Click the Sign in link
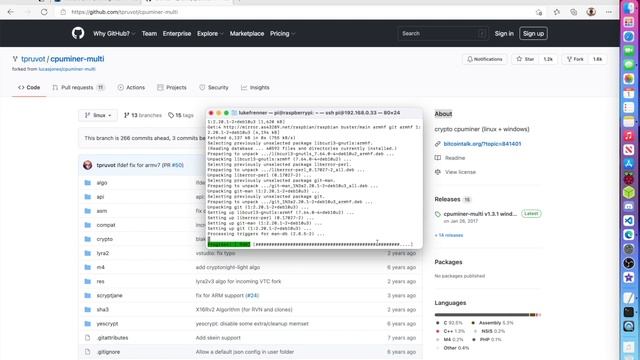Viewport: 640px width, 360px height. tap(504, 33)
